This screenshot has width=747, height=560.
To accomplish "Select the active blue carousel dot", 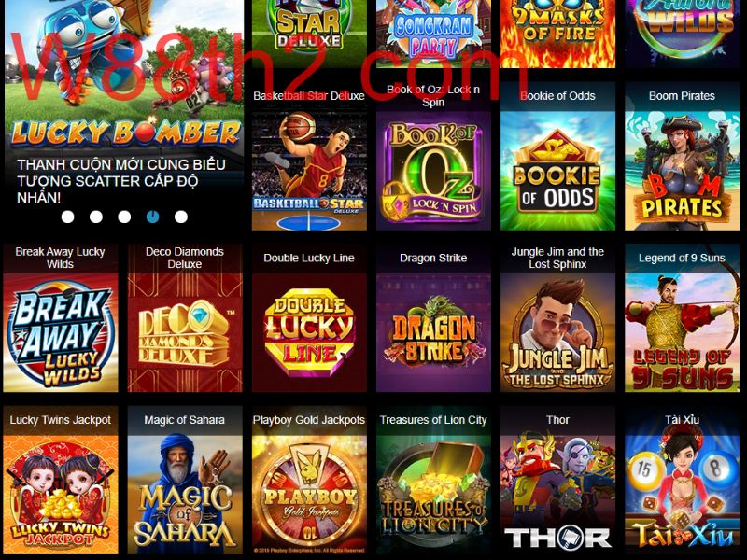I will pyautogui.click(x=152, y=217).
